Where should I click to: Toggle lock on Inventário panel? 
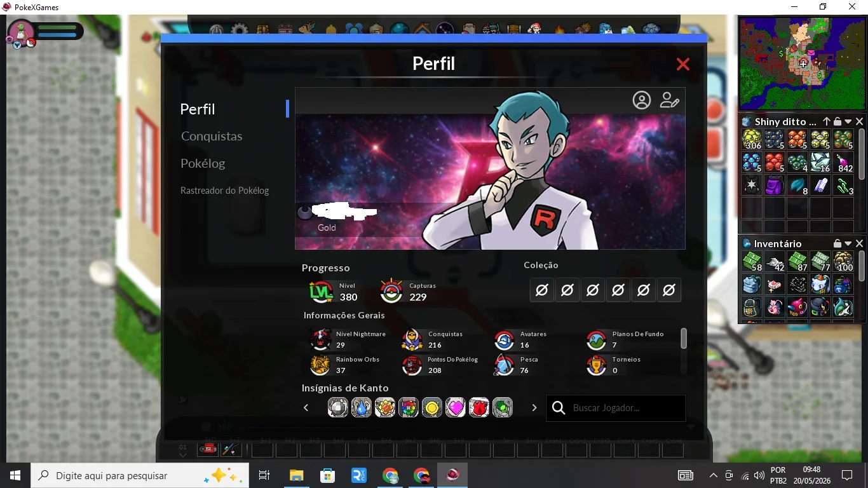837,243
